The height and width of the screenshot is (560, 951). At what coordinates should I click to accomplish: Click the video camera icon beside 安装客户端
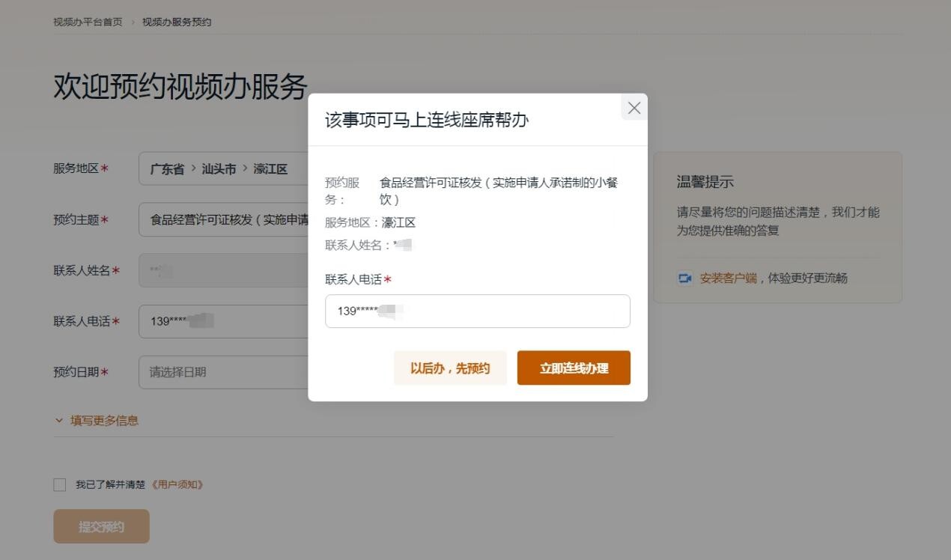[x=684, y=279]
